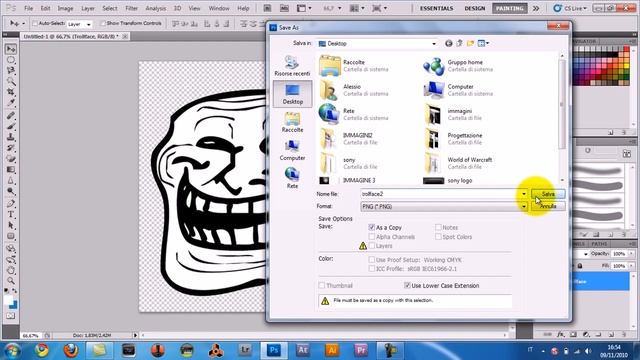Select the Crop tool
This screenshot has height=360, width=640.
11,92
